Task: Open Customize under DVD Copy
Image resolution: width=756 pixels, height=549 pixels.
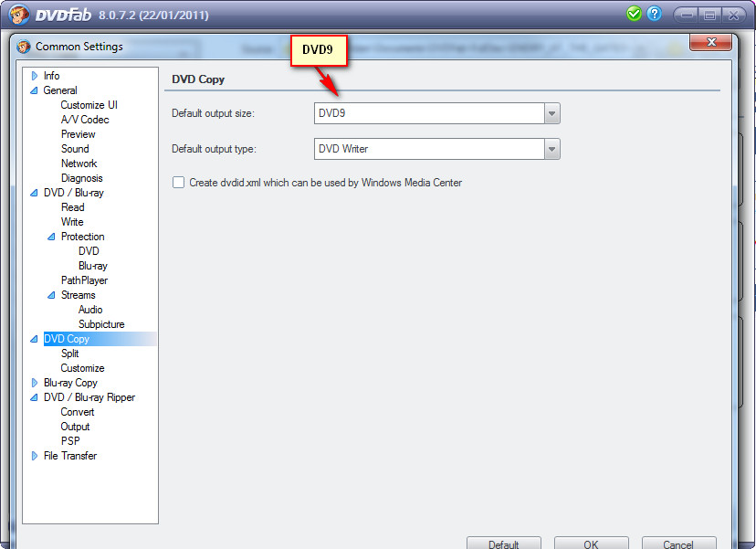Action: click(82, 368)
